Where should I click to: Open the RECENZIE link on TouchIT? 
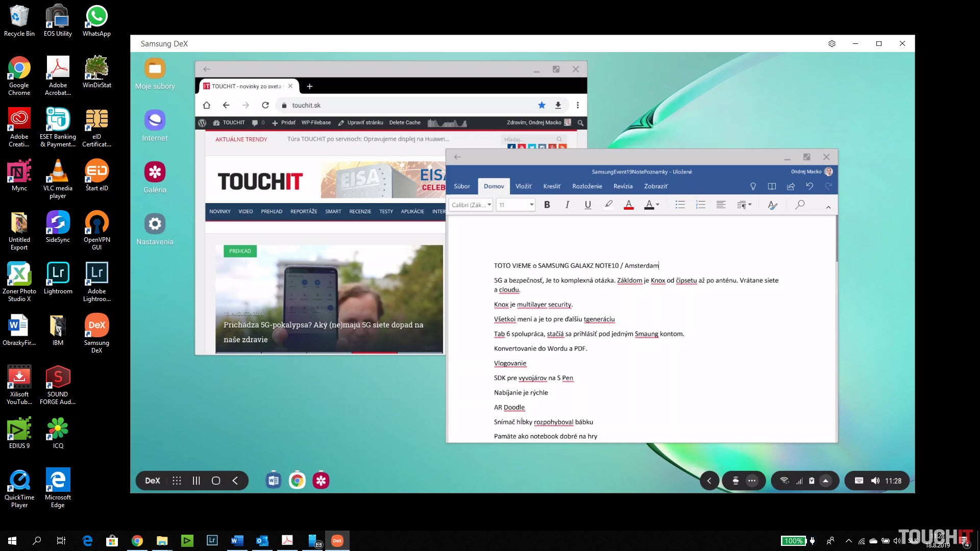click(x=360, y=212)
